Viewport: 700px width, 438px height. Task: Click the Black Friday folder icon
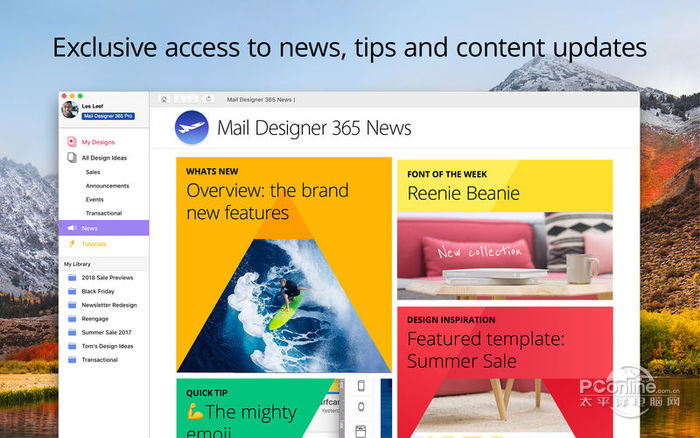(72, 292)
